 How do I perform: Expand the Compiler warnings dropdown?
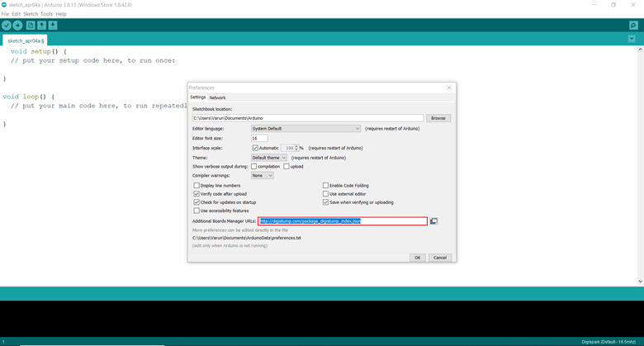point(262,175)
